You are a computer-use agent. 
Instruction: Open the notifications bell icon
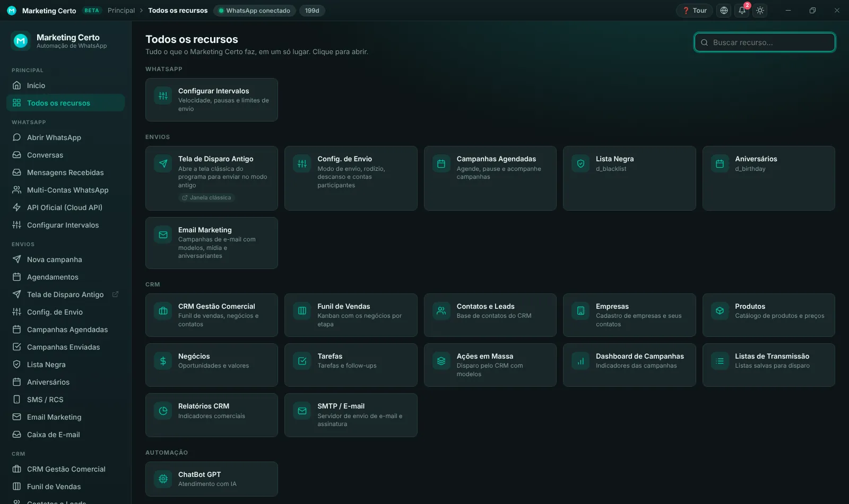742,11
